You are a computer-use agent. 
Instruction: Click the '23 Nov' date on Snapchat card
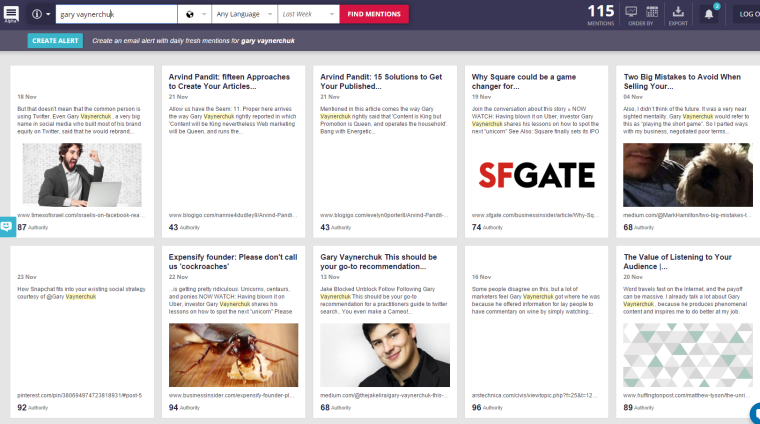[x=27, y=277]
